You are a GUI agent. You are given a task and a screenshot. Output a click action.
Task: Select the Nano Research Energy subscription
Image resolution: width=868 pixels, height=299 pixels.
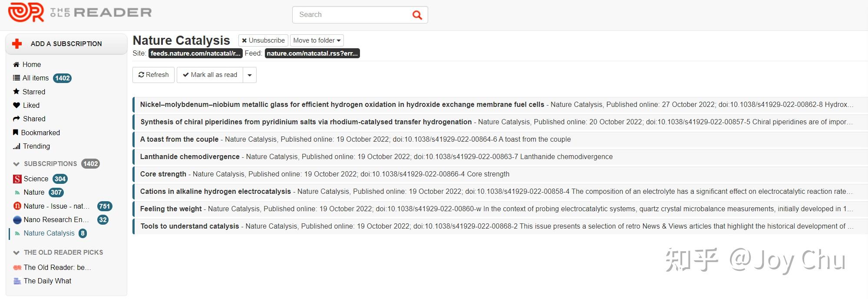pyautogui.click(x=56, y=219)
